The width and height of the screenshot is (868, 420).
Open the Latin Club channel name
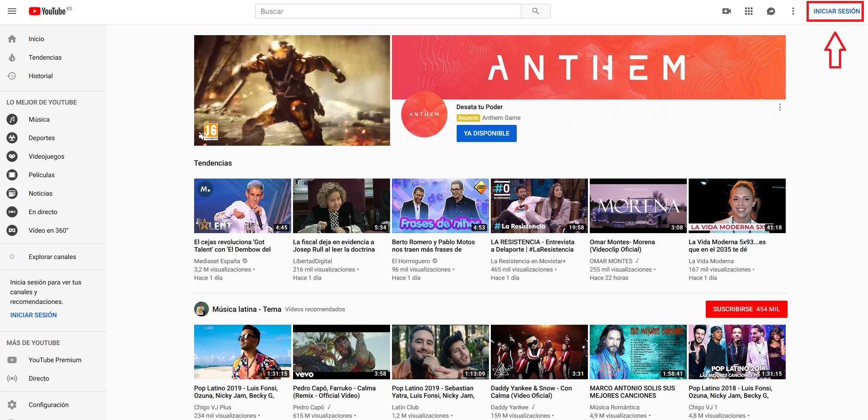tap(405, 407)
